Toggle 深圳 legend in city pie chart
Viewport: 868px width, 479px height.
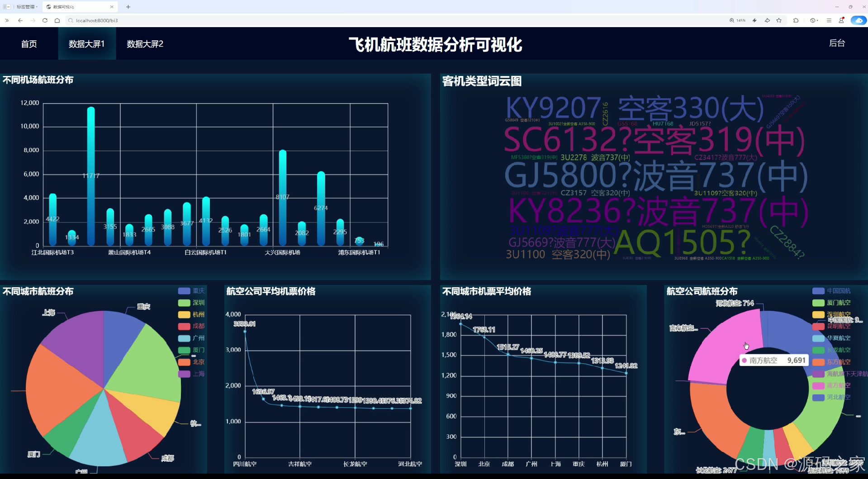point(191,303)
